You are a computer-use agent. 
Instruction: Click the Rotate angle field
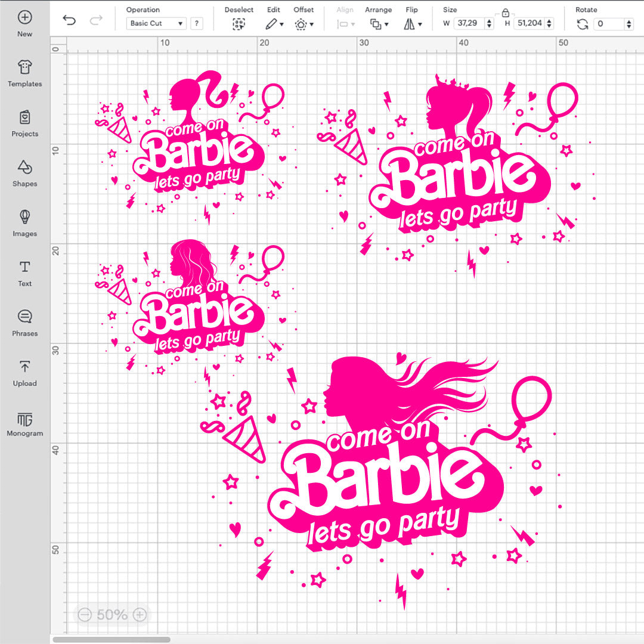point(609,24)
